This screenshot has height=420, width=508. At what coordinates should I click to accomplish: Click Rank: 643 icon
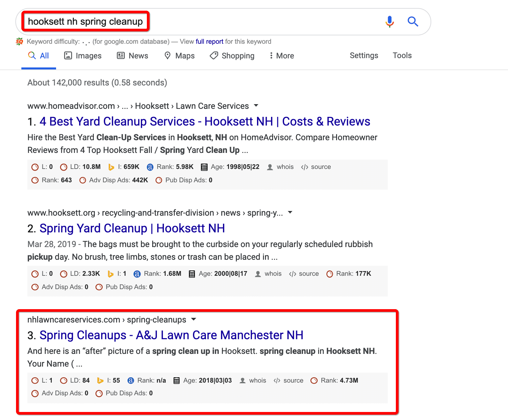(35, 180)
